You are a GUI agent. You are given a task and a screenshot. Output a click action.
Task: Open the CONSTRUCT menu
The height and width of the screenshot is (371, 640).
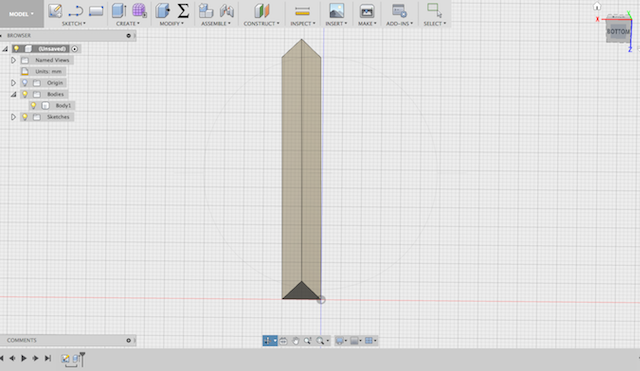pyautogui.click(x=262, y=24)
